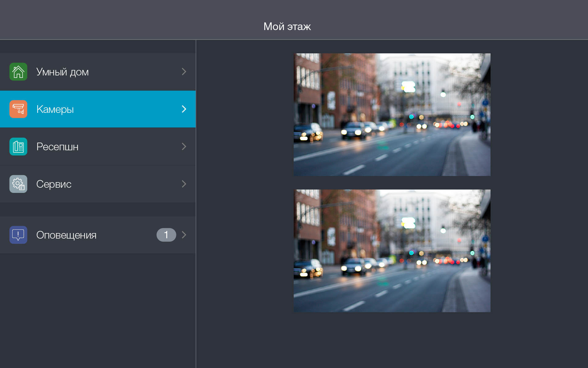Click the notification count badge 1
Viewport: 588px width, 368px height.
pos(166,235)
